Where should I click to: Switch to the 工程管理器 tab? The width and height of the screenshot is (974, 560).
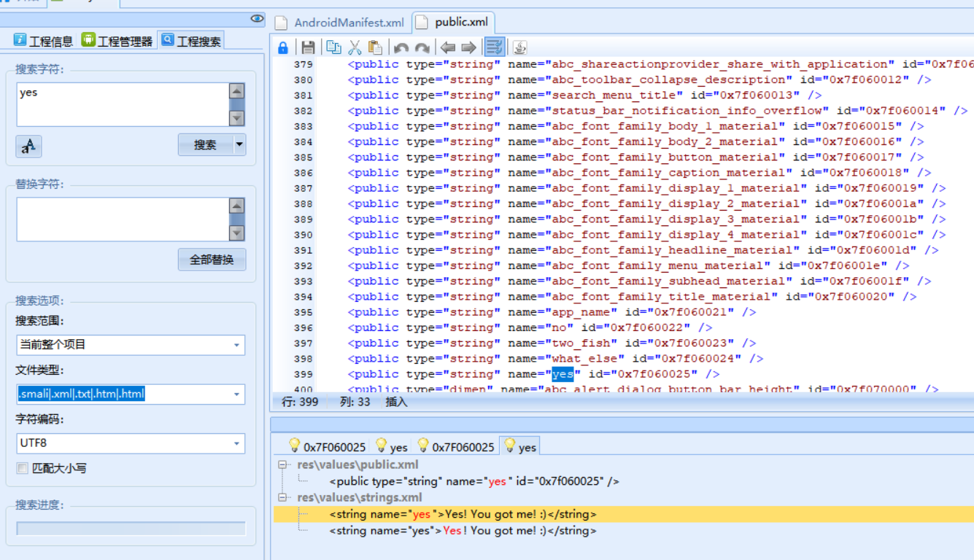click(117, 39)
